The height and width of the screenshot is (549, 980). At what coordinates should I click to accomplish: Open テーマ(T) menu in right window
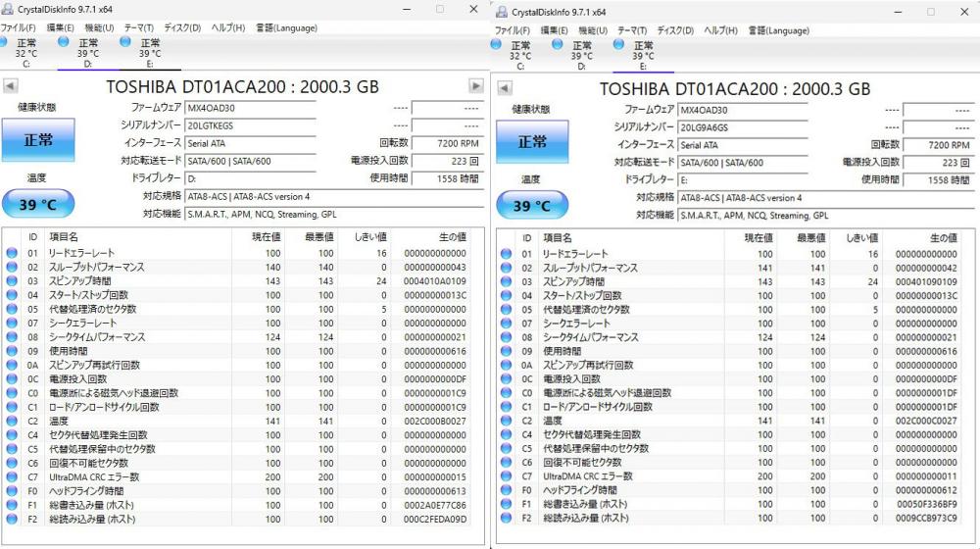[x=632, y=30]
